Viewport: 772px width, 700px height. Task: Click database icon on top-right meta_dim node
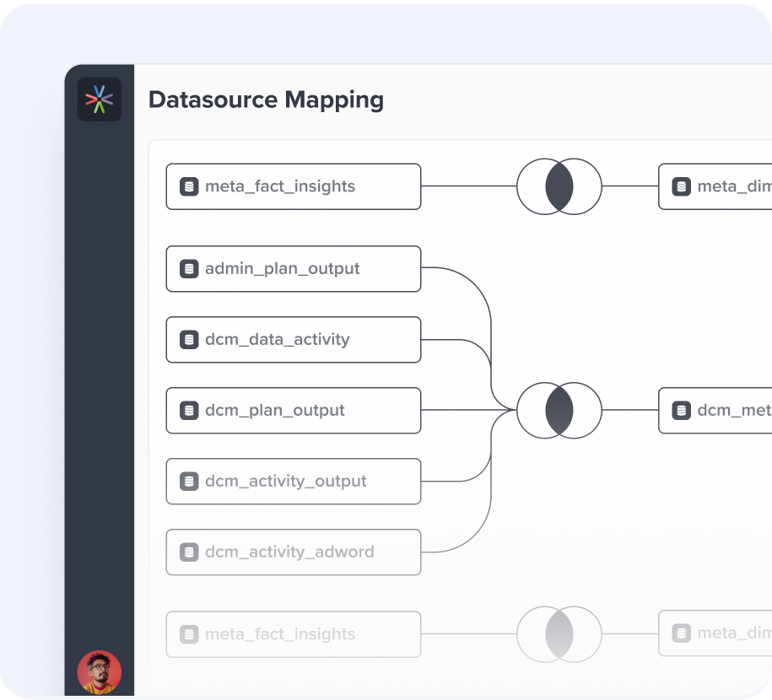(x=682, y=186)
